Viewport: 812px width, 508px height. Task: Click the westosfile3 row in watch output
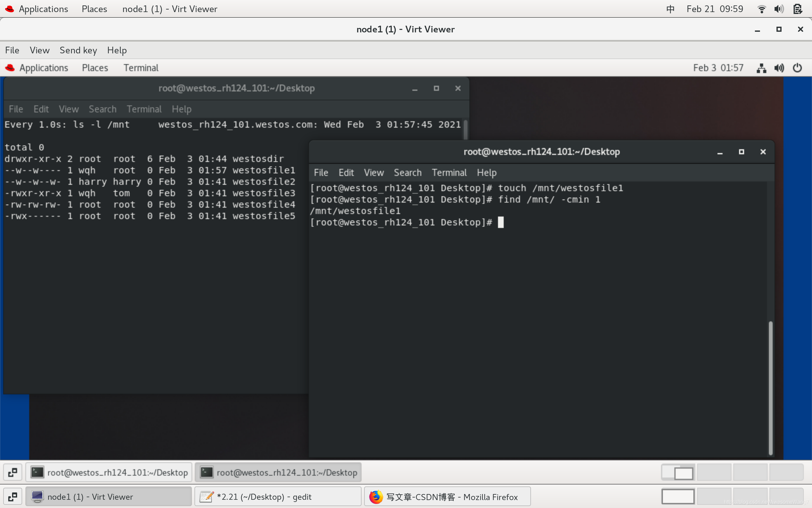point(150,193)
